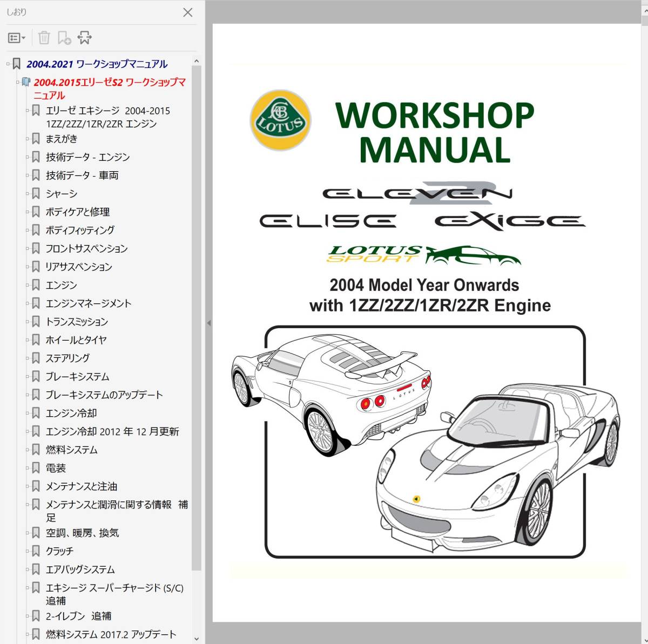Click the delete bookmark trash icon
The width and height of the screenshot is (648, 644).
(x=44, y=38)
